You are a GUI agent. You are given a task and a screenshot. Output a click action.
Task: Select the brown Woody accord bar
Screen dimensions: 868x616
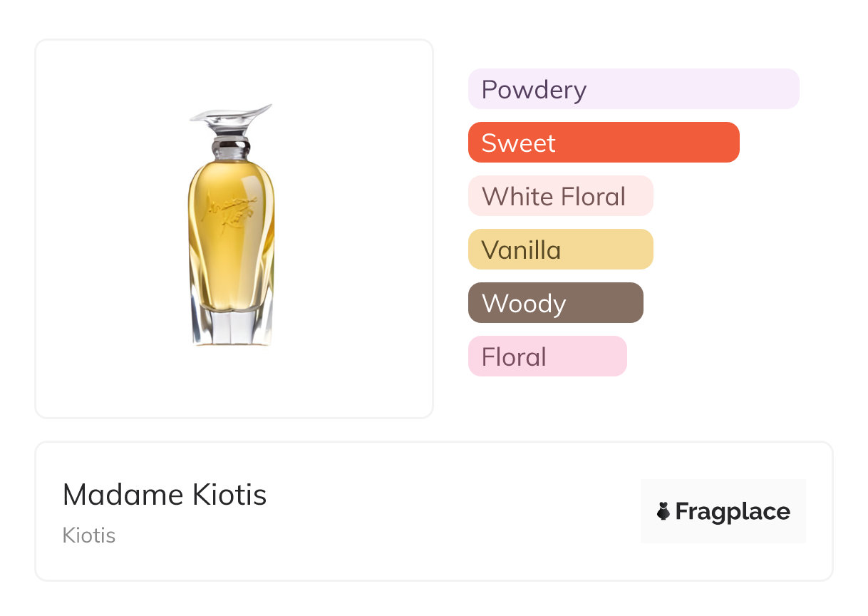pyautogui.click(x=555, y=303)
